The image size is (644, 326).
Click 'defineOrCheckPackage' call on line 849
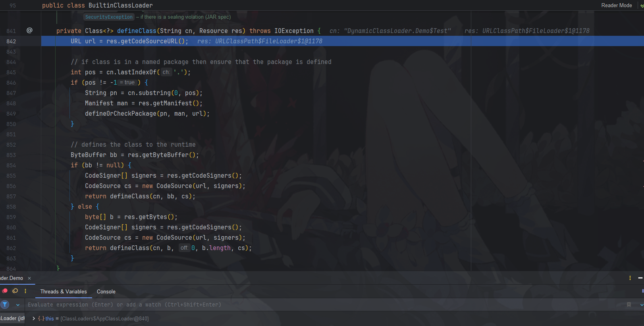point(121,113)
